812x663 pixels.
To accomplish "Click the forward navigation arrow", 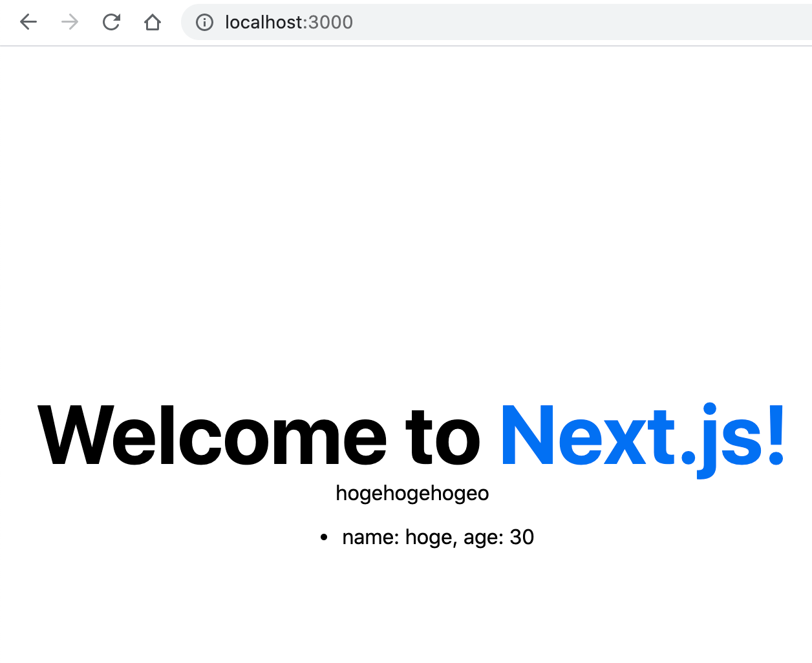I will [70, 22].
